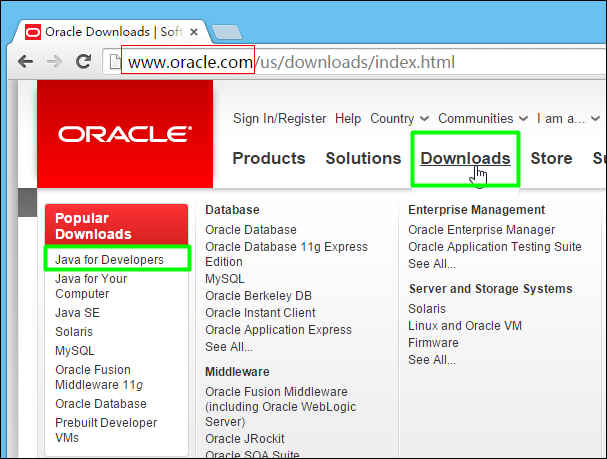
Task: Open Oracle Berkeley DB link
Action: (x=259, y=296)
